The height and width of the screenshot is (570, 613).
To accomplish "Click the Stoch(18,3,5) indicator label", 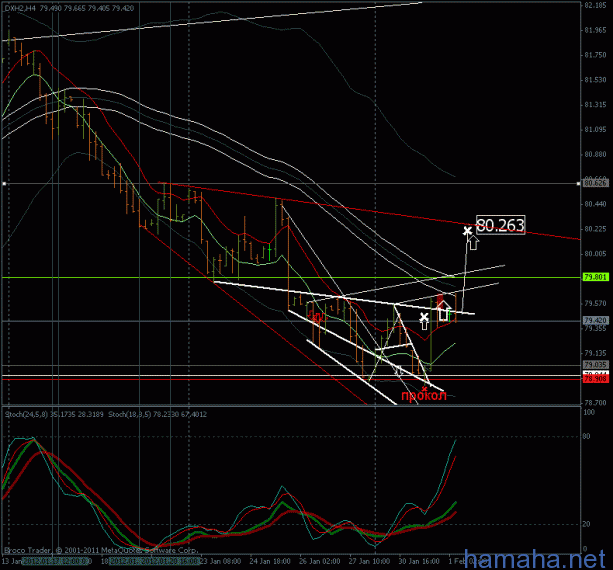I will (157, 414).
